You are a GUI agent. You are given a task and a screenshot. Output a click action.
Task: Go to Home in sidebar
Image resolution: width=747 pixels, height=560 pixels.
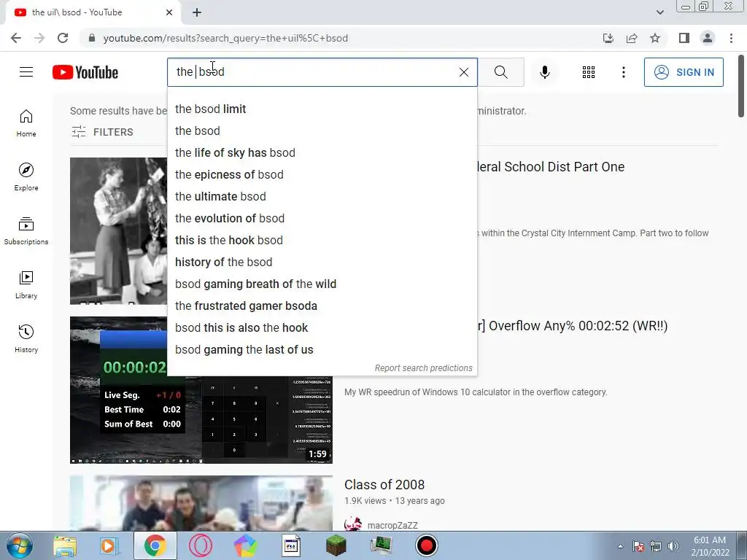26,123
